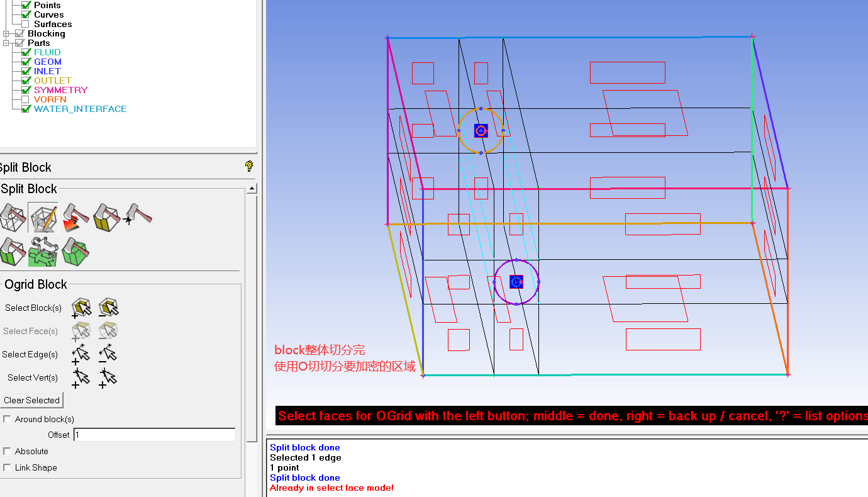The width and height of the screenshot is (868, 497).
Task: Click the Extend Split axe icon
Action: [x=75, y=217]
